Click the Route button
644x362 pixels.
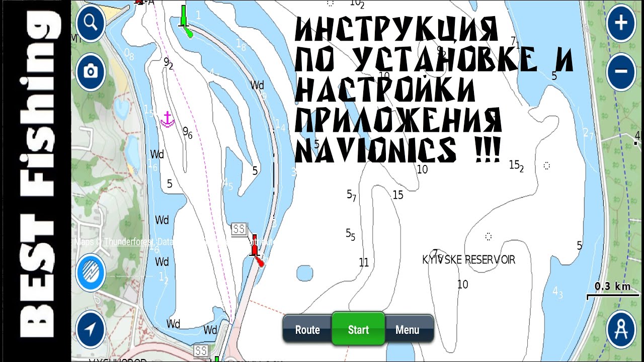coord(307,330)
